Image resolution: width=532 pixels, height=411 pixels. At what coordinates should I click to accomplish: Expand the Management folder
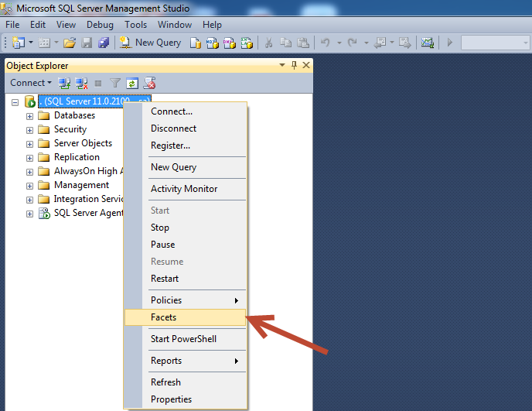30,186
